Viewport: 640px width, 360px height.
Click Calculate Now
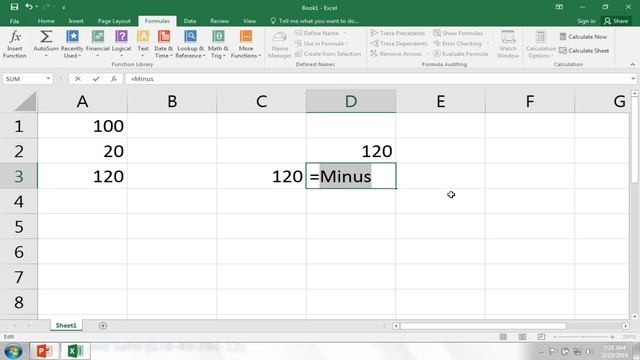point(583,37)
